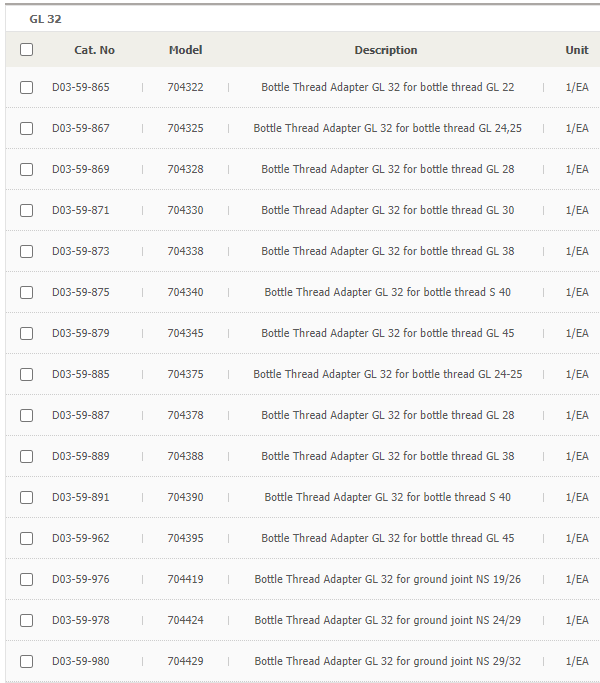The width and height of the screenshot is (600, 683).
Task: Select checkbox for D03-59-885
Action: pyautogui.click(x=27, y=374)
